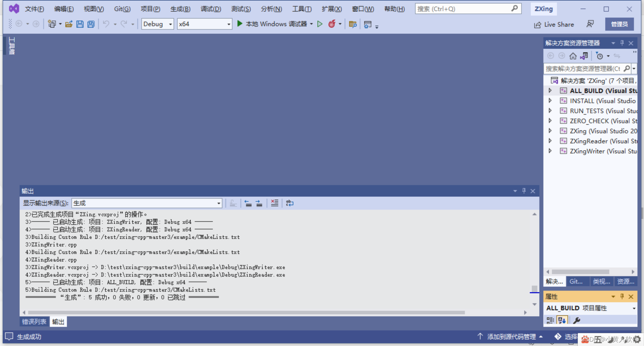The height and width of the screenshot is (346, 644).
Task: Expand the ZERO_CHECK project node
Action: tap(550, 121)
